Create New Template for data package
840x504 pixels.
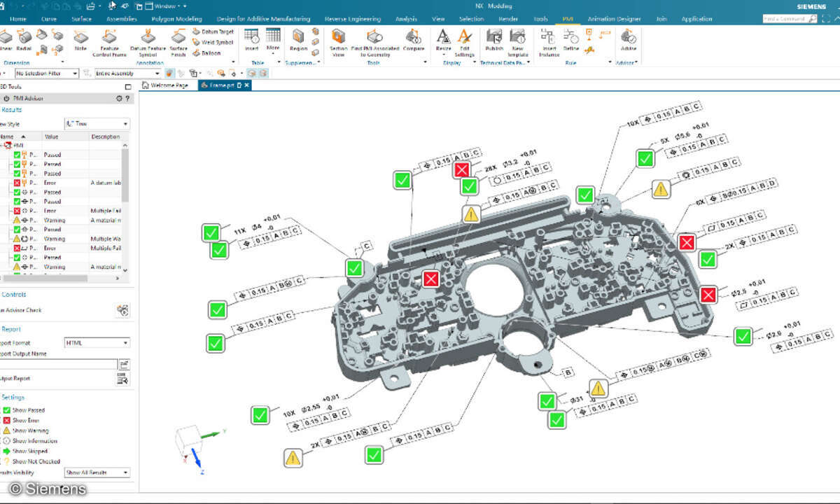517,43
